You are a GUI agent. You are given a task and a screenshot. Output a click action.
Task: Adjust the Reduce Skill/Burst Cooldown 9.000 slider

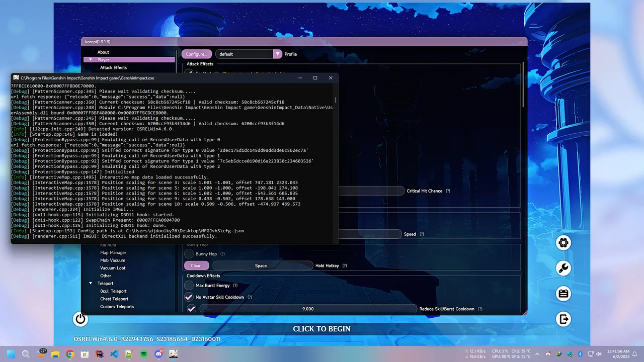coord(308,309)
